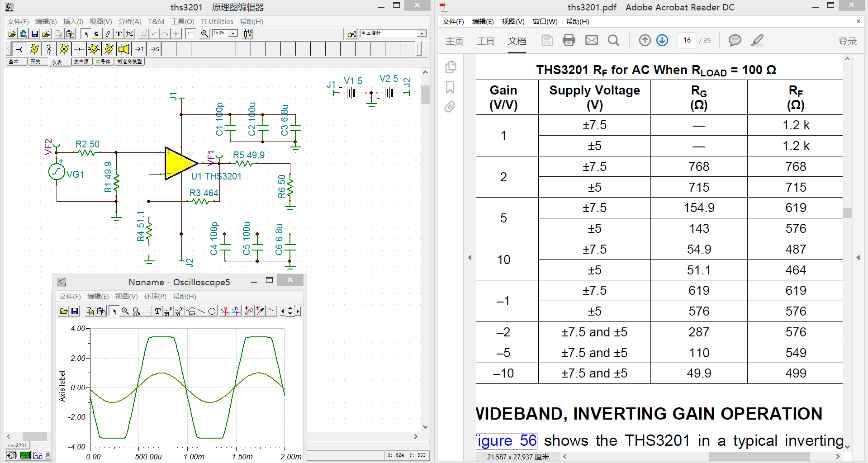The image size is (868, 463).
Task: Switch to the 主页 tab in Acrobat Reader
Action: (x=455, y=41)
